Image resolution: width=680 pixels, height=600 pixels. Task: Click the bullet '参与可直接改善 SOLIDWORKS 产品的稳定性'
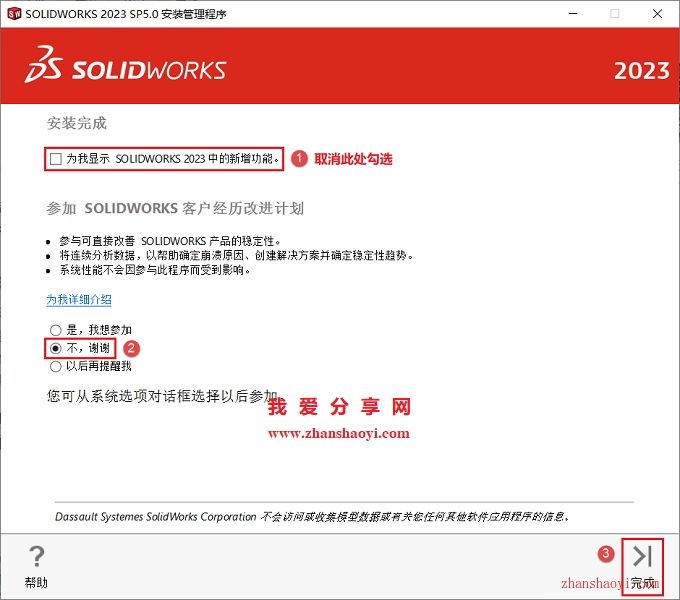coord(170,241)
